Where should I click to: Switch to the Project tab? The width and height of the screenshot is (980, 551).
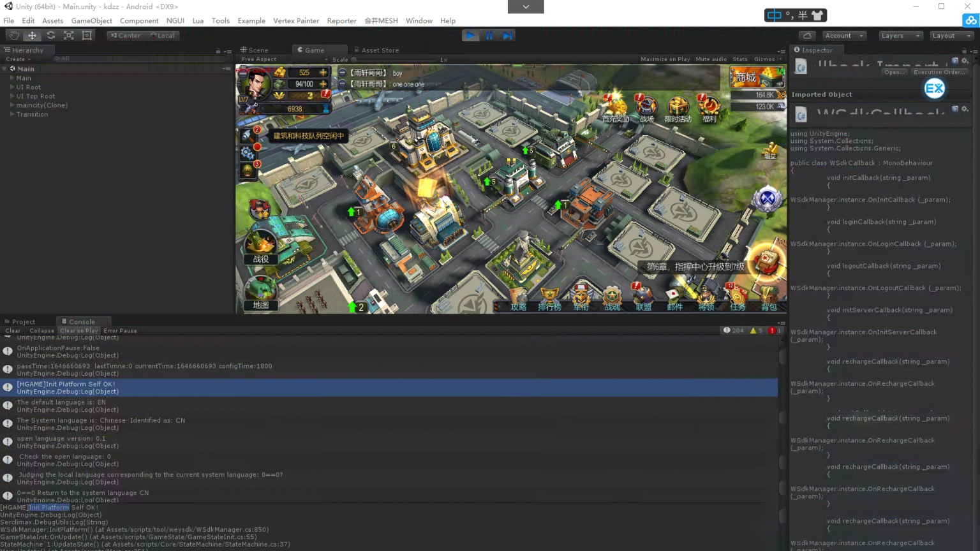point(20,322)
